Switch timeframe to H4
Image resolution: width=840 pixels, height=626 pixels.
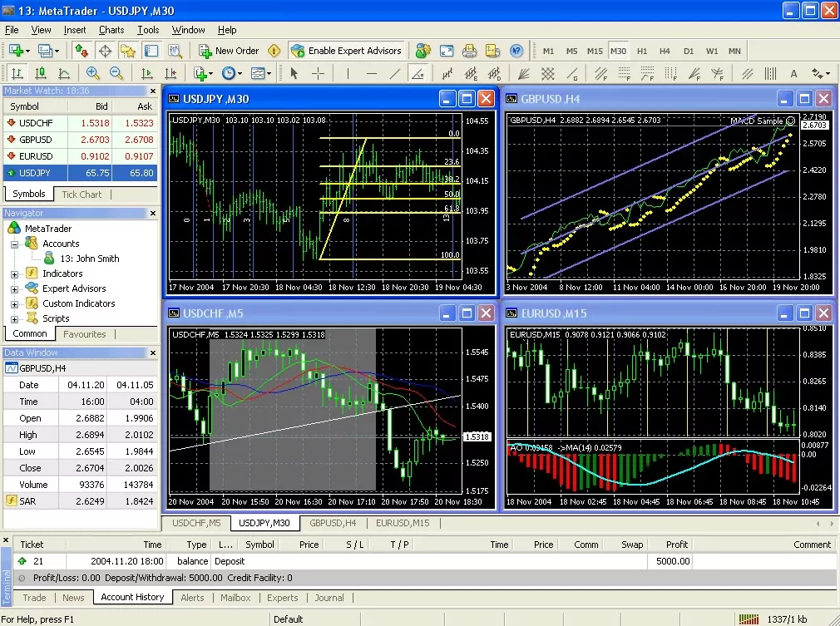pyautogui.click(x=665, y=52)
